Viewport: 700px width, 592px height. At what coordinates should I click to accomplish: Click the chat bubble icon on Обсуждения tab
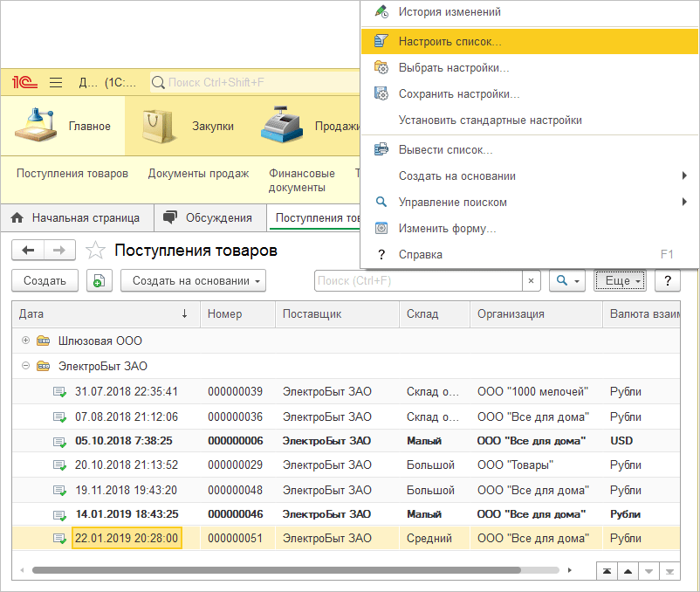click(x=169, y=217)
